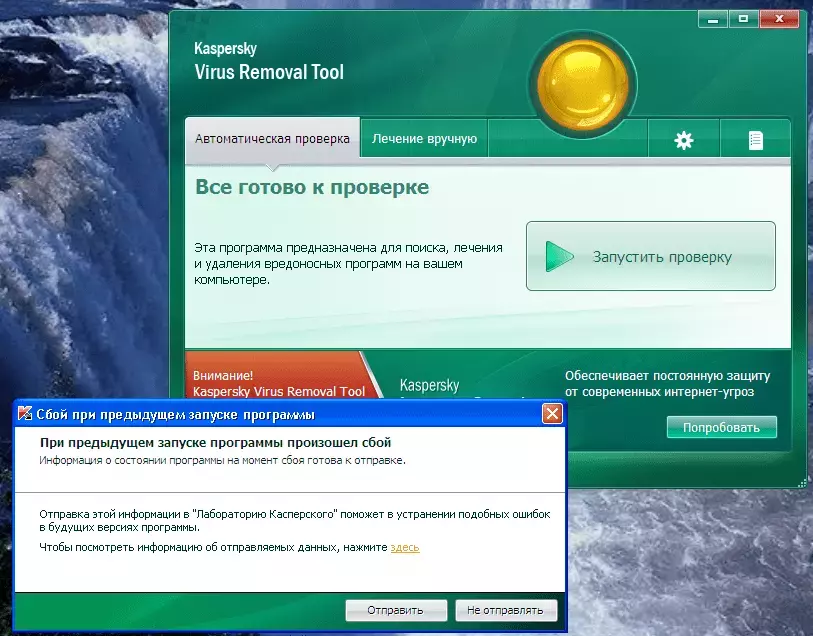Click the dialog title Сбой при предыдущем запуске
The width and height of the screenshot is (813, 636).
[175, 415]
